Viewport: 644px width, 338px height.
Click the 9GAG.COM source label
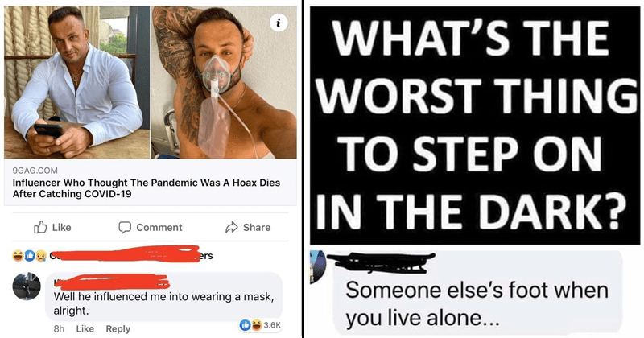click(x=35, y=170)
